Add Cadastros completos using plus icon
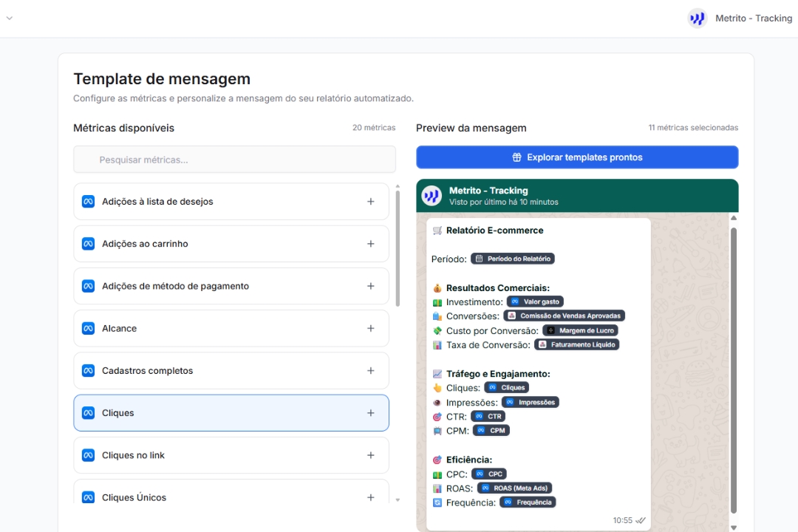This screenshot has height=532, width=798. tap(370, 371)
